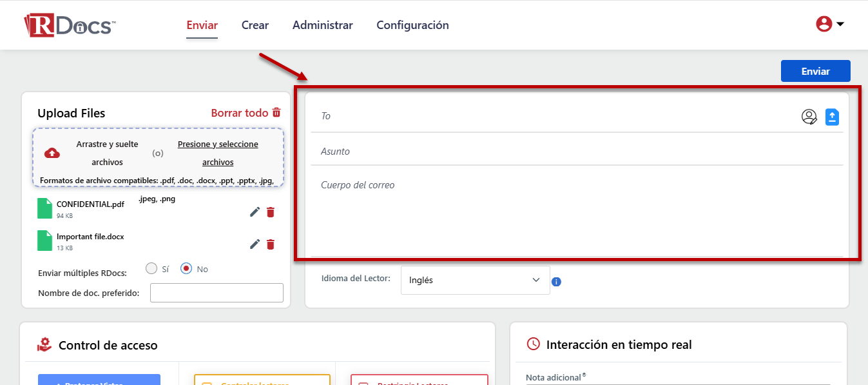Open the Idioma del Lector dropdown
This screenshot has height=385, width=868.
click(x=475, y=281)
